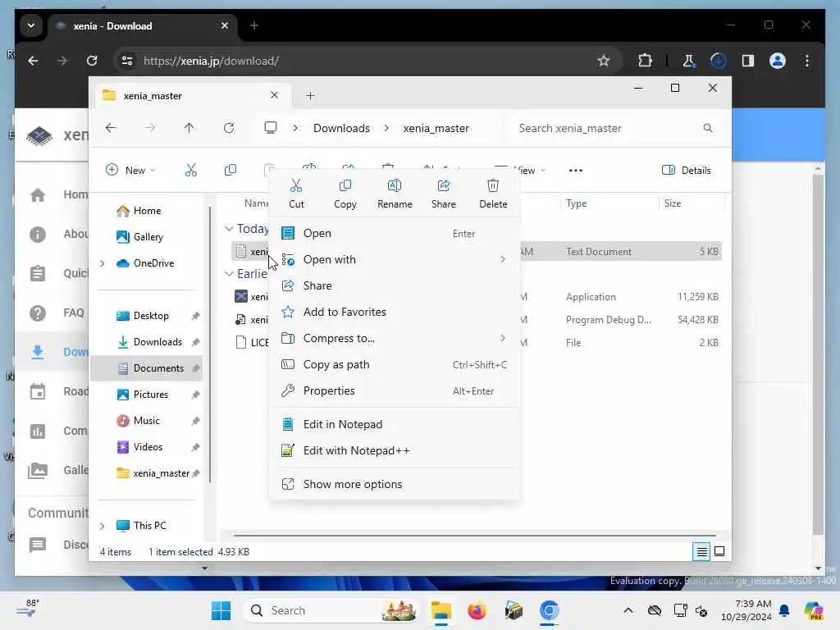Expand the Open with submenu
Screen dimensions: 840x630
[395, 260]
